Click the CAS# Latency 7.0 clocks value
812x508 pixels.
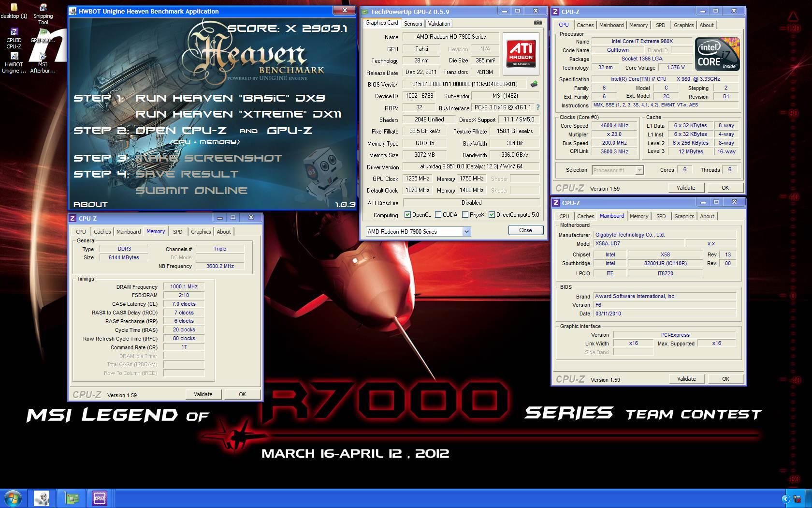coord(184,304)
